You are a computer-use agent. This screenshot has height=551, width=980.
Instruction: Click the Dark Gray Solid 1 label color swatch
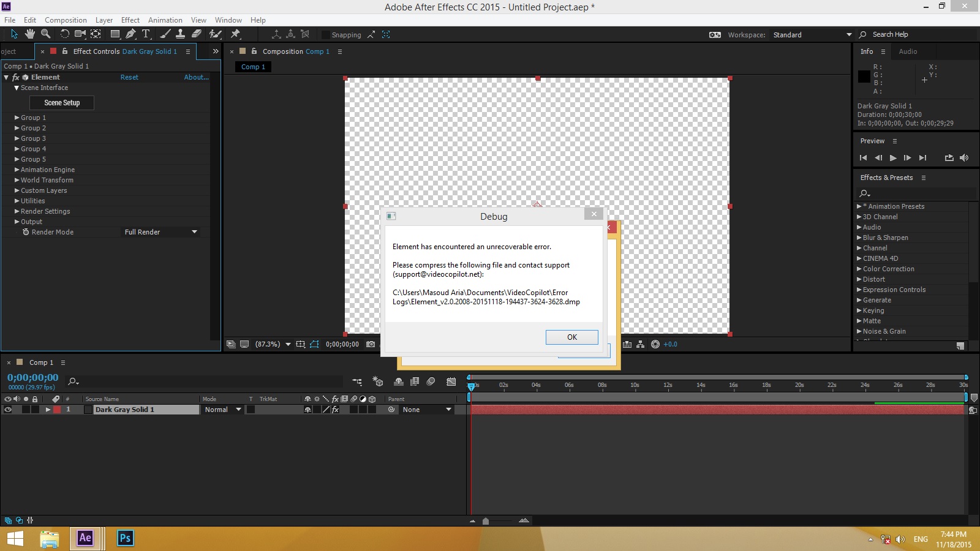click(57, 410)
